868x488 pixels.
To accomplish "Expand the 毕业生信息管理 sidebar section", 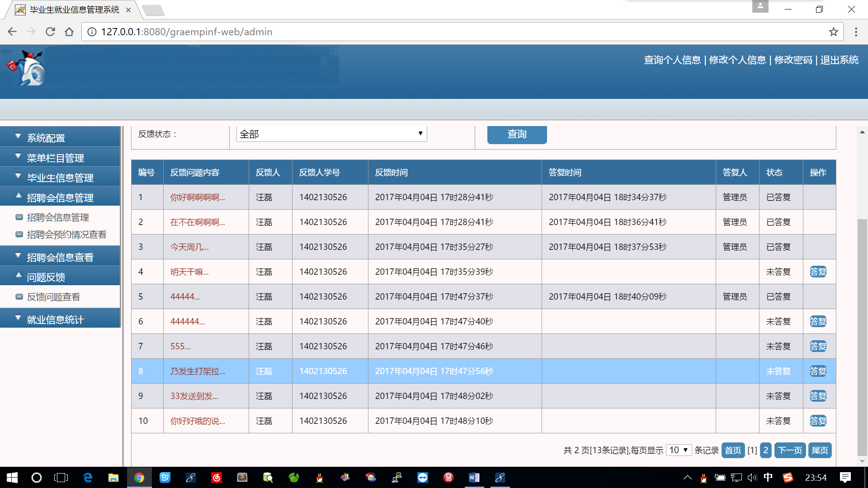I will (x=60, y=177).
